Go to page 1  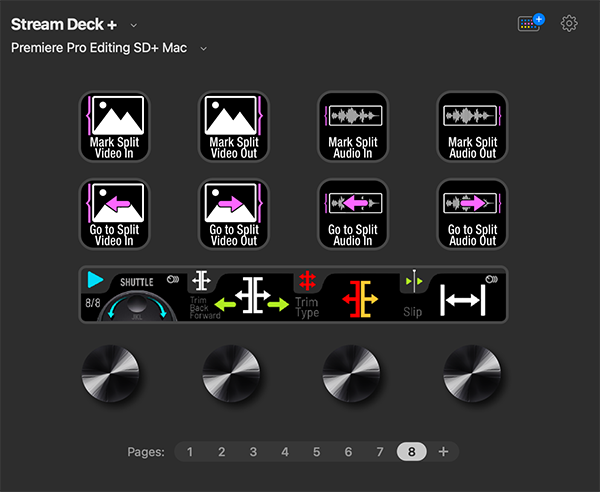[x=190, y=452]
